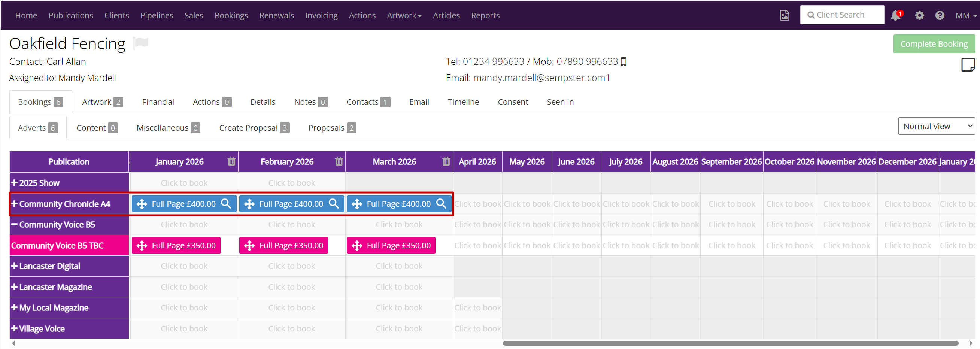Click to book Community Voice B5 December 2026
This screenshot has width=980, height=349.
tap(907, 225)
